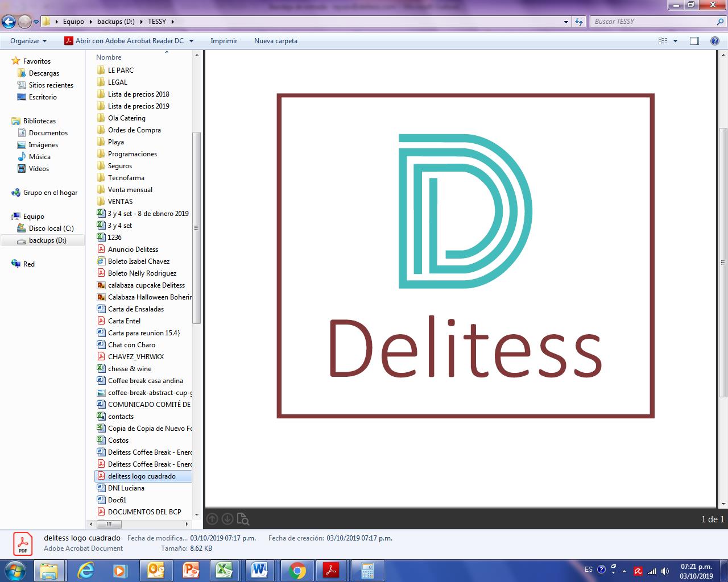
Task: Open the Organizar dropdown menu
Action: (28, 41)
